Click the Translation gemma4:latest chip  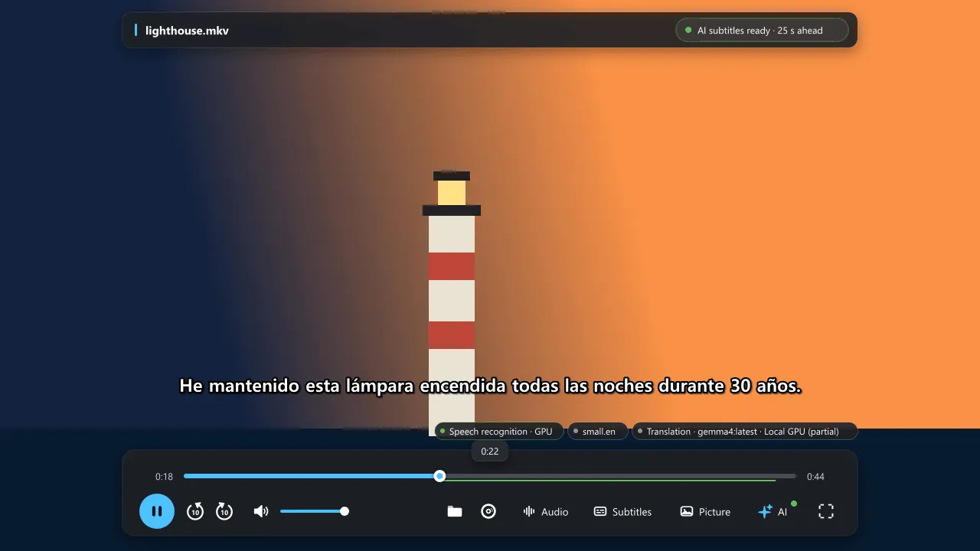click(x=744, y=432)
